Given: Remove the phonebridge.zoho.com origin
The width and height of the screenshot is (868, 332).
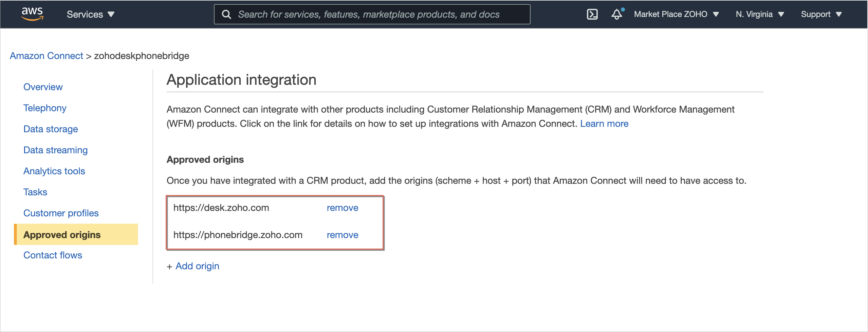Looking at the screenshot, I should point(342,235).
